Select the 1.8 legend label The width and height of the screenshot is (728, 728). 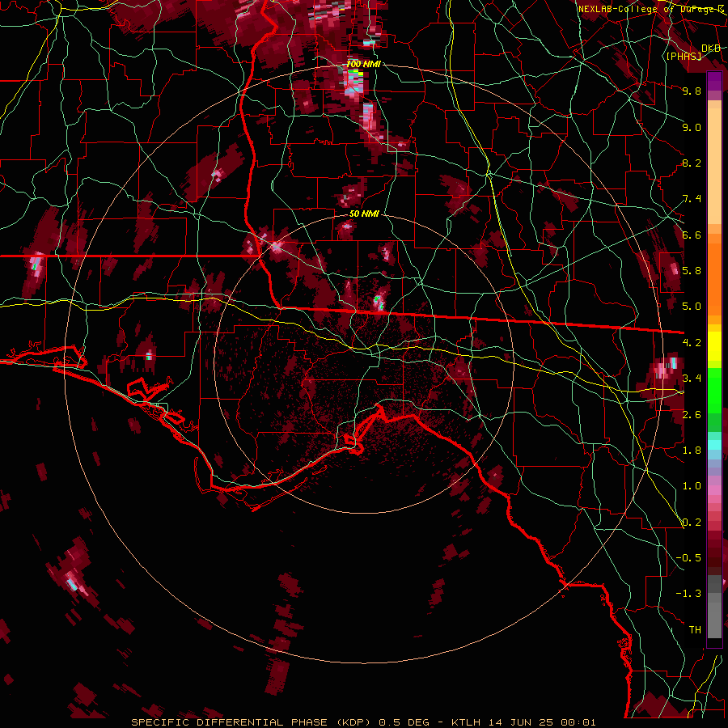coord(692,451)
